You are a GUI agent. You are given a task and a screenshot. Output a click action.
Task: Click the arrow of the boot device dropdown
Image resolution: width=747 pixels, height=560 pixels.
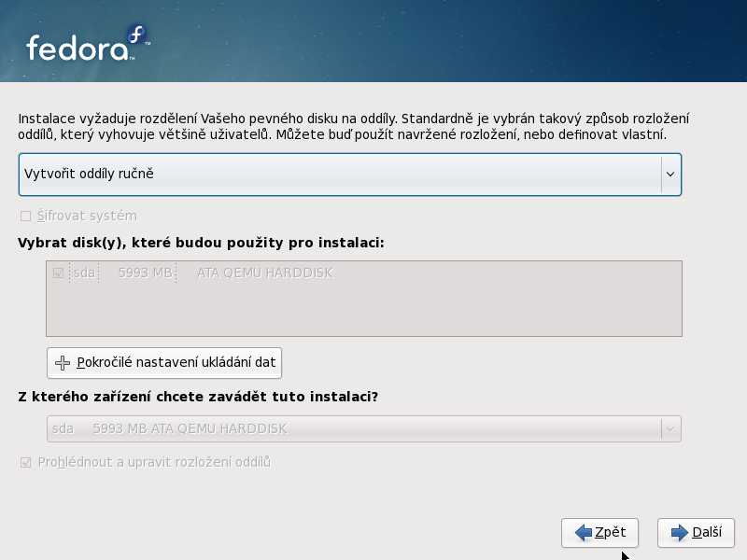[669, 429]
